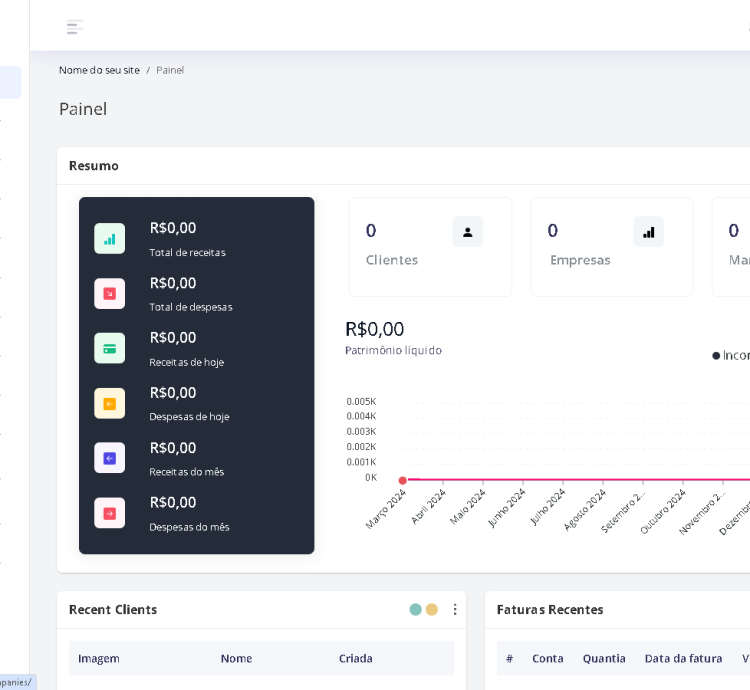Click the Outubro 2024 axis label

(662, 512)
